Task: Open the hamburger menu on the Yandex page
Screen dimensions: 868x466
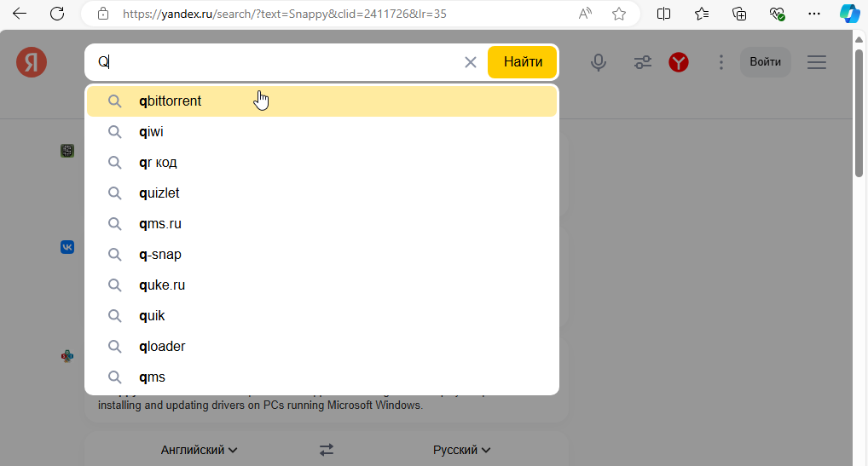Action: [x=817, y=62]
